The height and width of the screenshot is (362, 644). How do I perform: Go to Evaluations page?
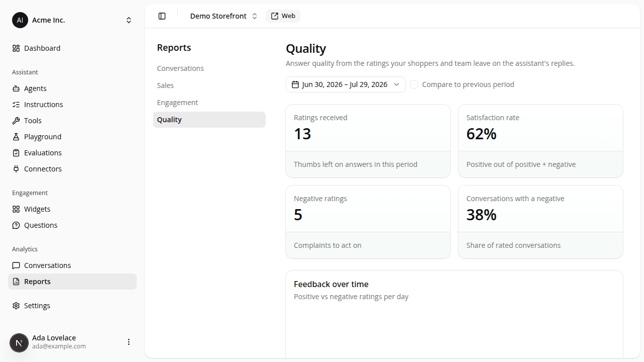coord(72,153)
